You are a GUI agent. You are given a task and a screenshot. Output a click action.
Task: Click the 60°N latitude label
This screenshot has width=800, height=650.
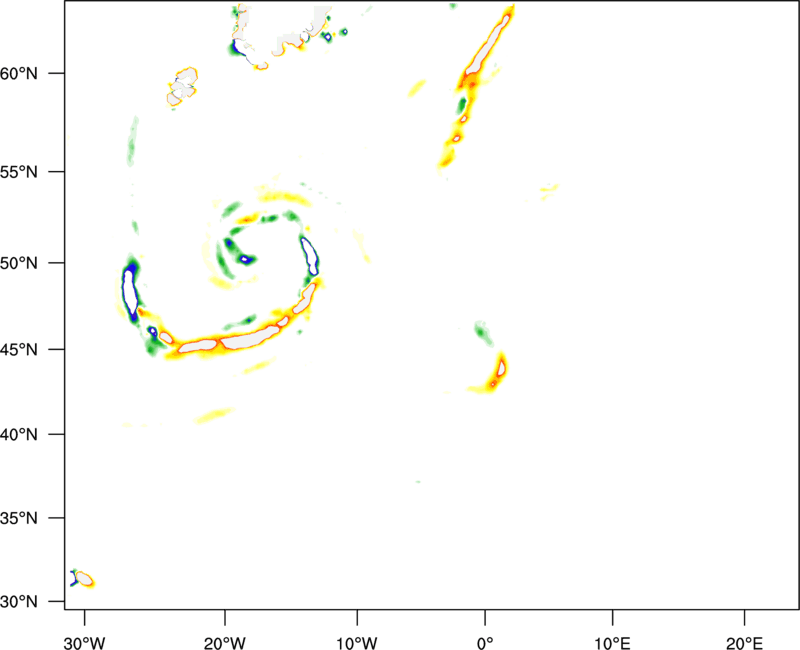(19, 73)
